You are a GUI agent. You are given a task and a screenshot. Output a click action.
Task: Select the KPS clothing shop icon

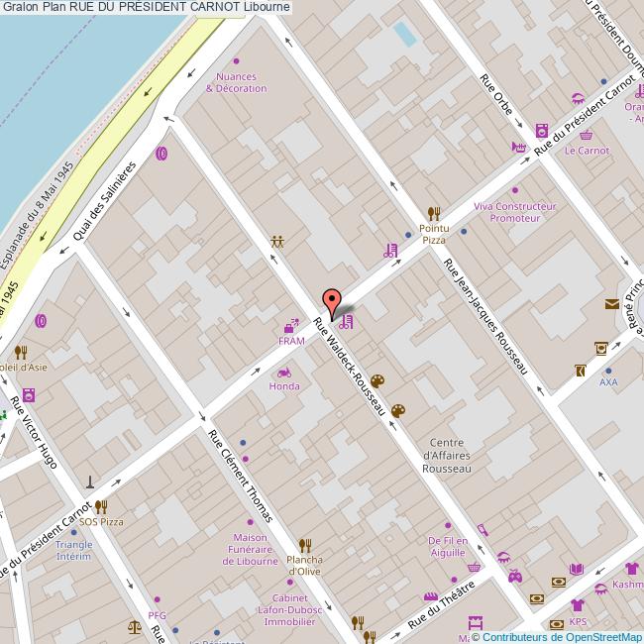(x=578, y=604)
